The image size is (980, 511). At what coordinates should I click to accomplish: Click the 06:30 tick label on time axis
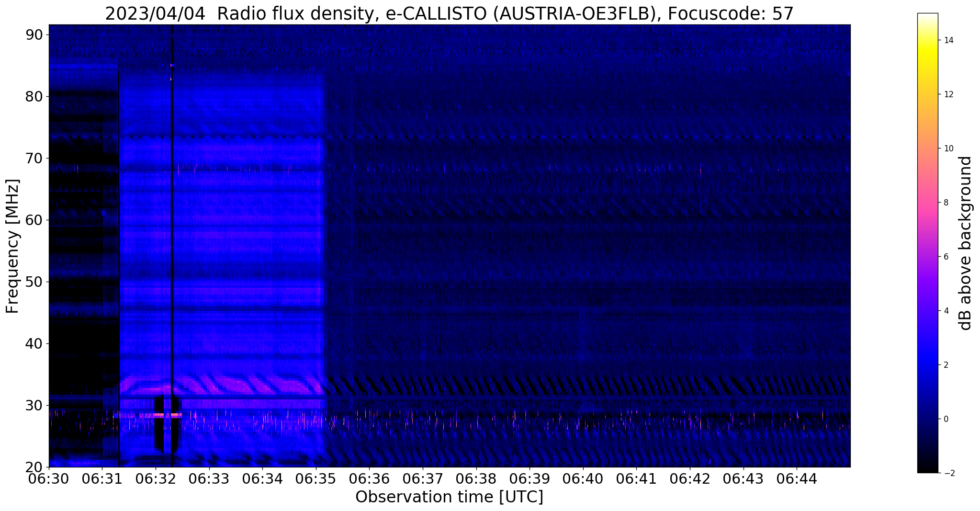tap(49, 479)
